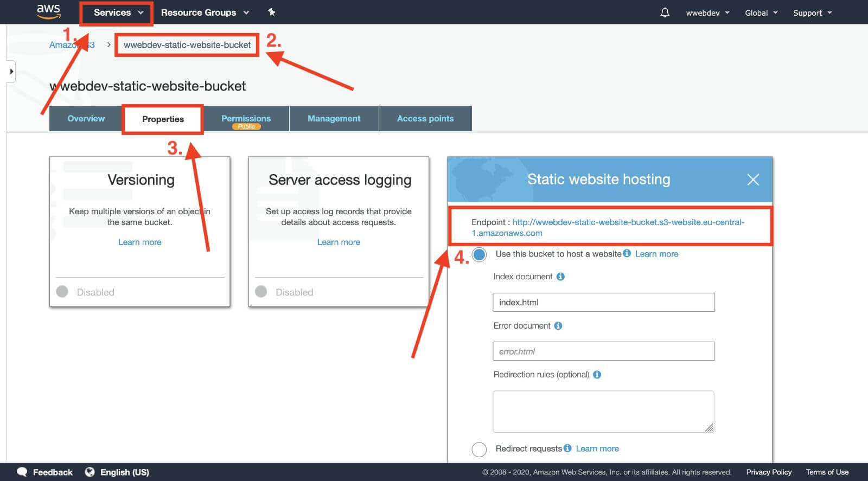The image size is (868, 481).
Task: Click the Server access logging card title
Action: [340, 180]
